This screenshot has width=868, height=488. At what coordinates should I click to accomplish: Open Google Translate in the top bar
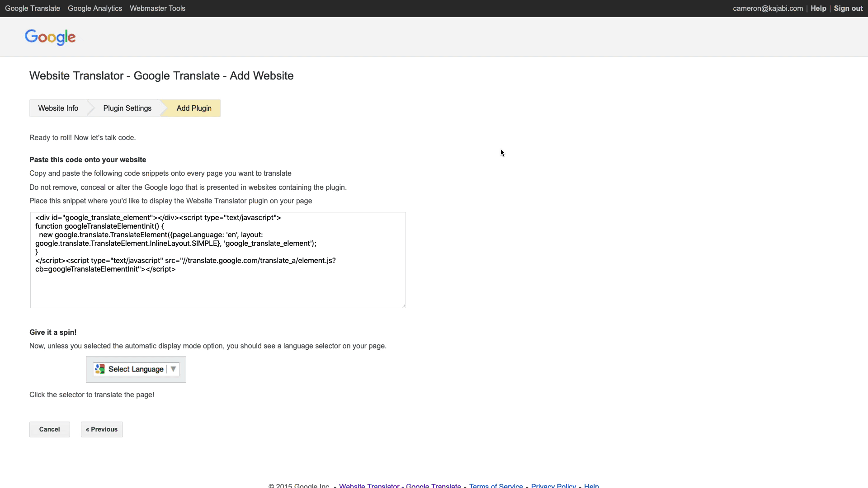tap(33, 9)
